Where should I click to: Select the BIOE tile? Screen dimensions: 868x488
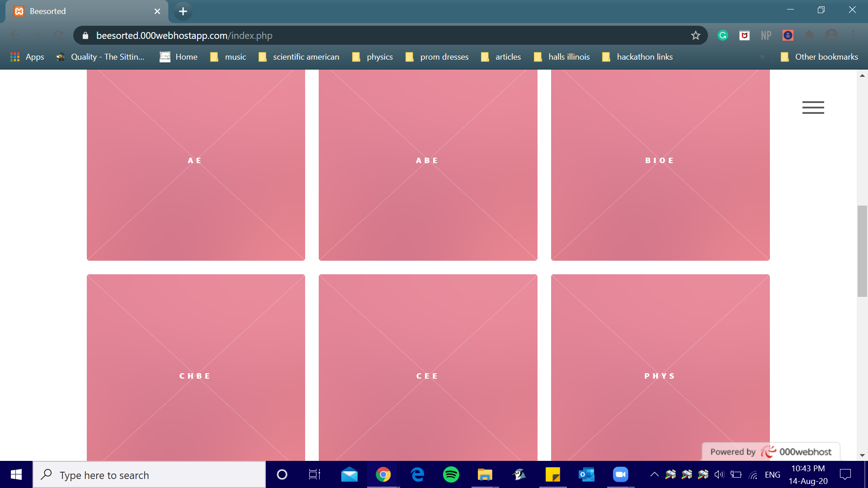point(660,165)
